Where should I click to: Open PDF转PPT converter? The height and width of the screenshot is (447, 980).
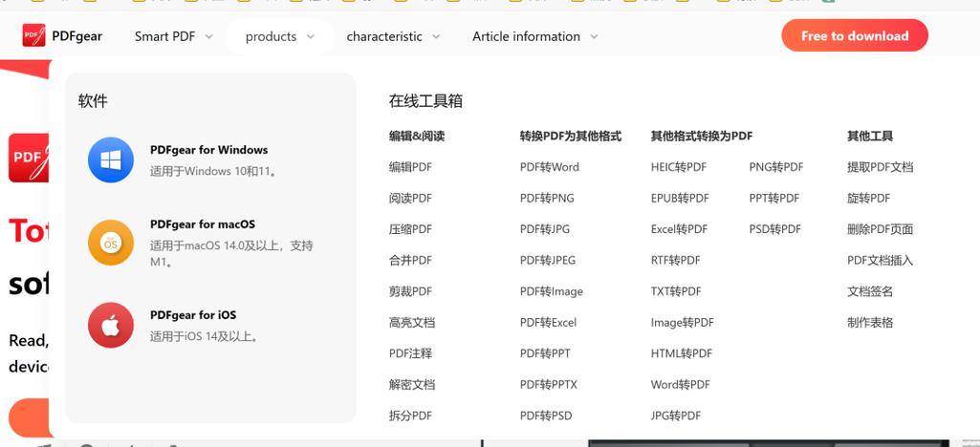545,353
